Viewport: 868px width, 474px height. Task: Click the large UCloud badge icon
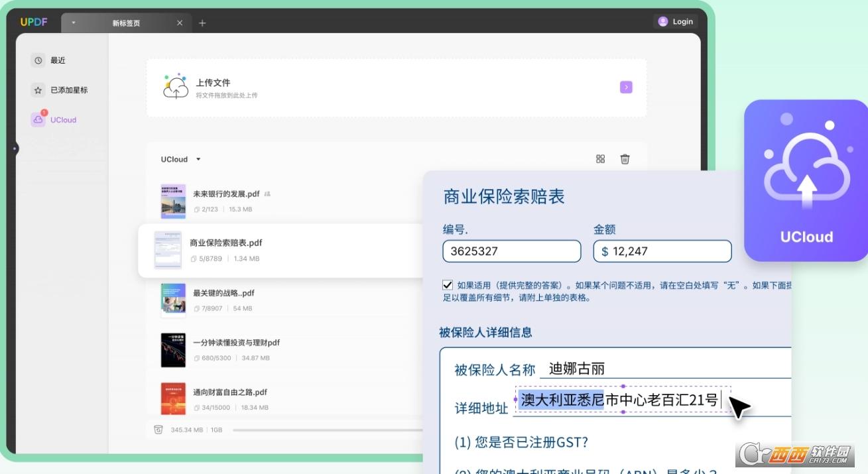click(806, 180)
